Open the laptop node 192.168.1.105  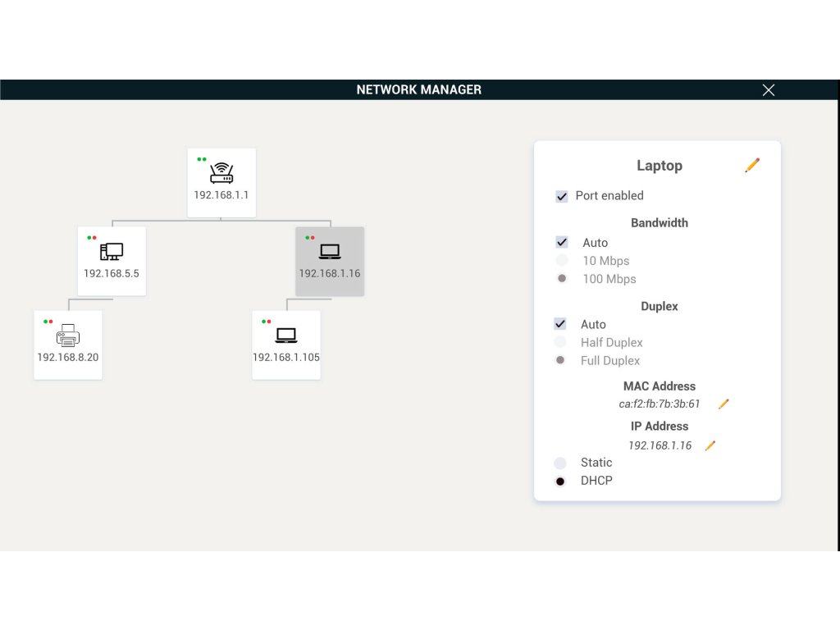[286, 344]
